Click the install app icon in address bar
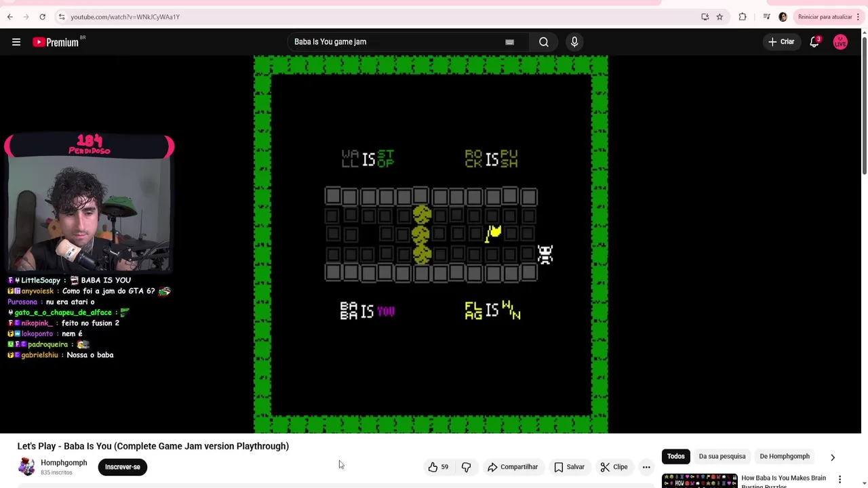This screenshot has width=868, height=488. [705, 17]
